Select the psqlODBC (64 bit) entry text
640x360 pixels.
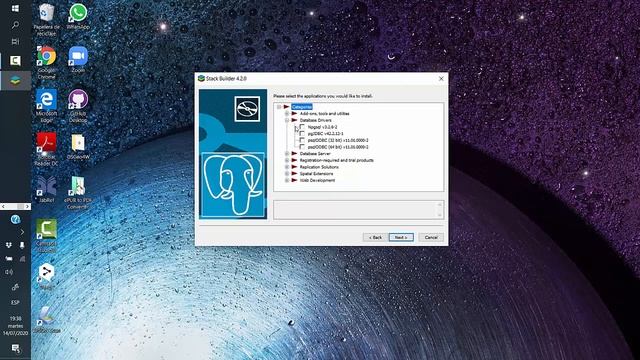pos(338,147)
